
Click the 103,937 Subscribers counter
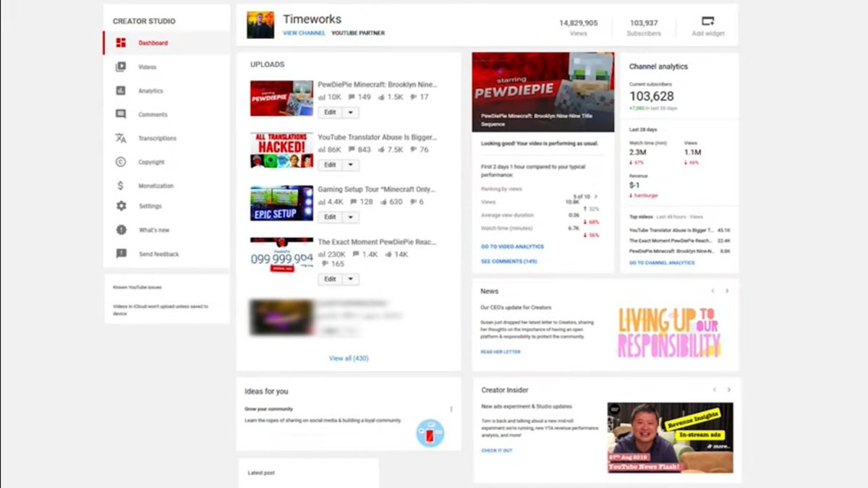tap(644, 27)
